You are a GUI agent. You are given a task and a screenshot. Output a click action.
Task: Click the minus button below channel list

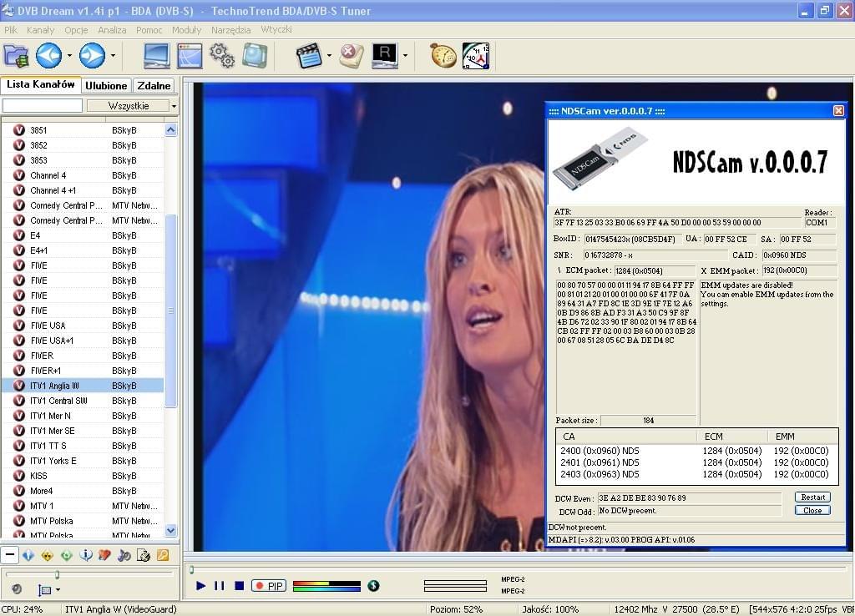10,556
